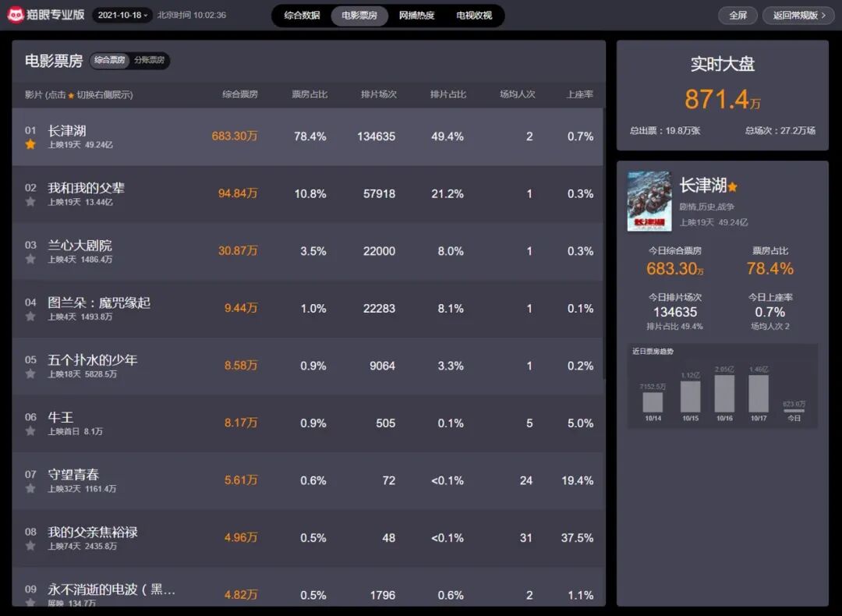Click 场均人次 column header
The height and width of the screenshot is (616, 842).
click(517, 94)
